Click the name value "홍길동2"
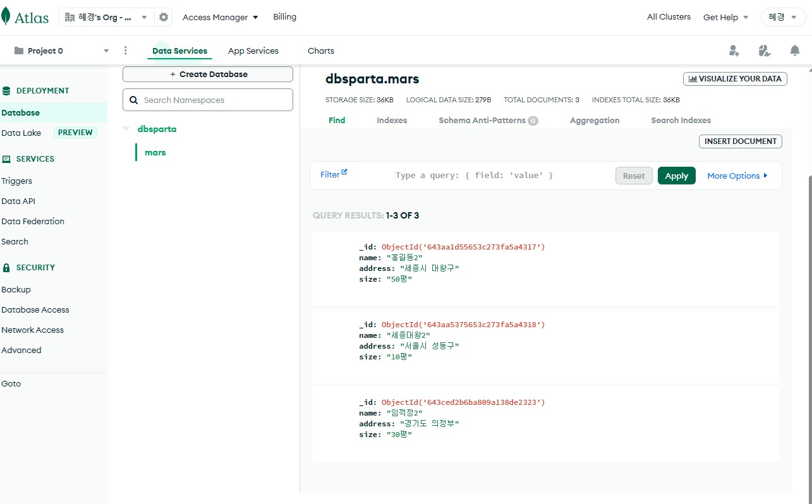Screen dimensions: 812x504 [404, 258]
